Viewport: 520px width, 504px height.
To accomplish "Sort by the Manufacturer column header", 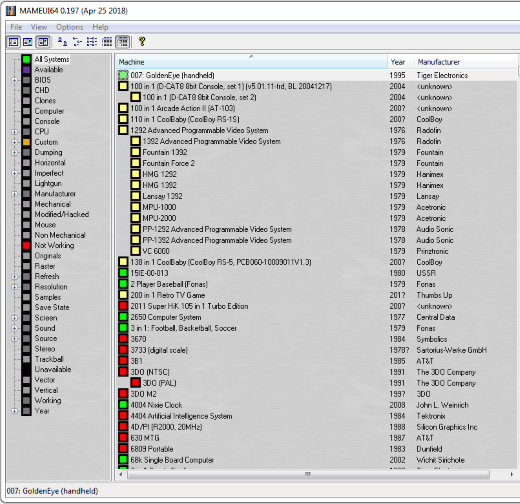I will point(466,62).
